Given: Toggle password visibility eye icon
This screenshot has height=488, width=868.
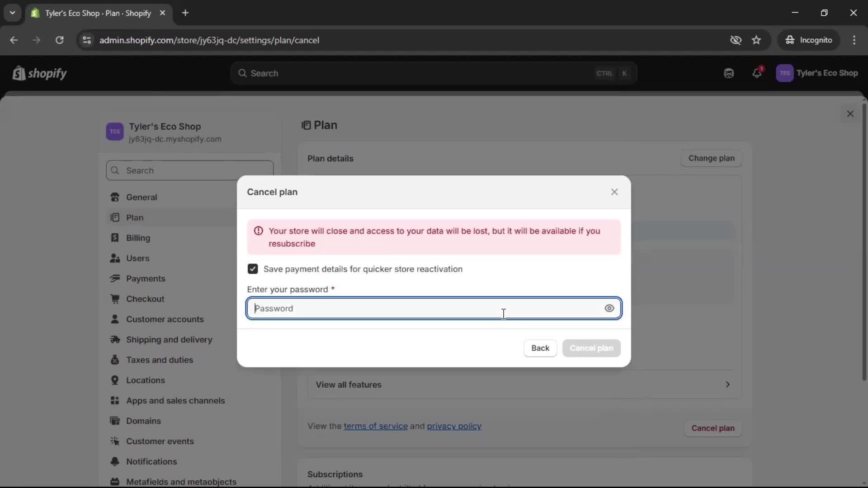Looking at the screenshot, I should pyautogui.click(x=609, y=308).
